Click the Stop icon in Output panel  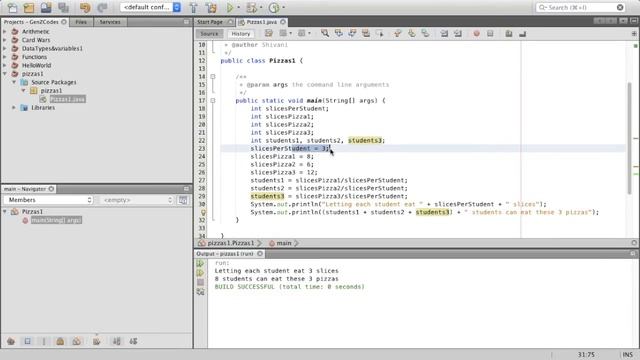coord(200,282)
